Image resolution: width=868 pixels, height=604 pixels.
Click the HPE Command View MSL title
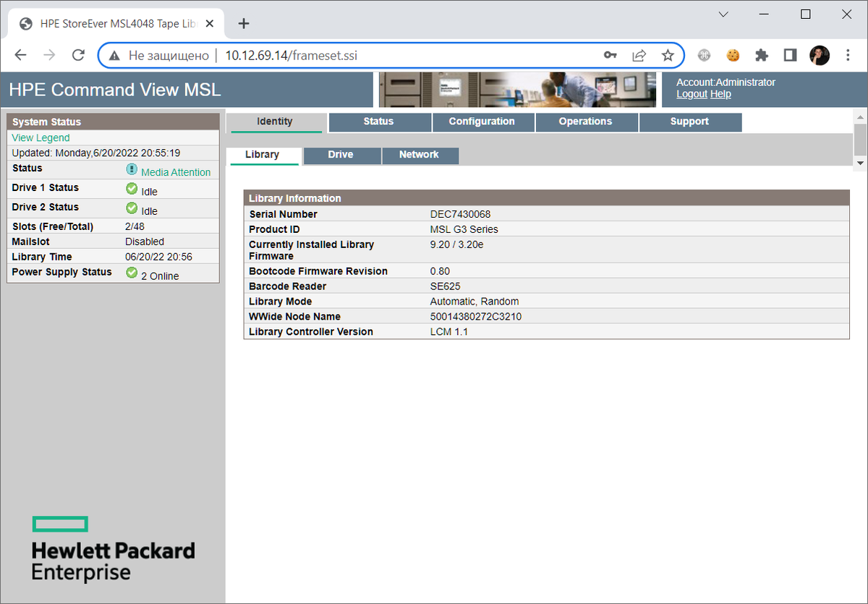coord(115,90)
